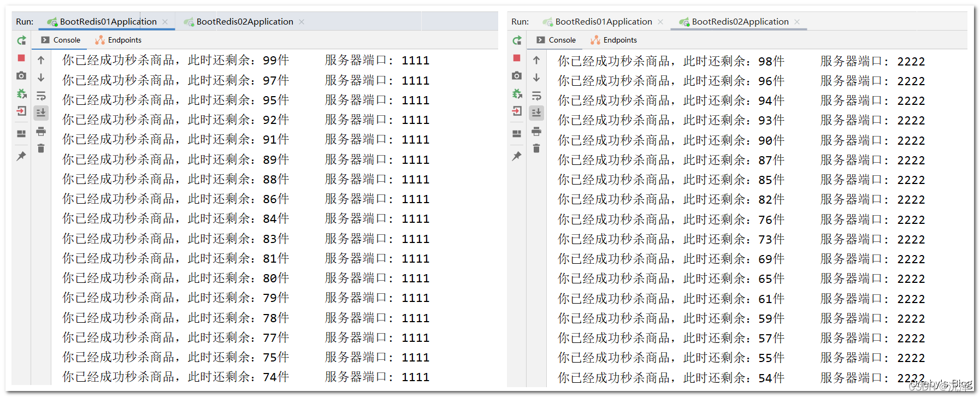
Task: Toggle scroll-to-end in port 2222 console
Action: click(536, 113)
